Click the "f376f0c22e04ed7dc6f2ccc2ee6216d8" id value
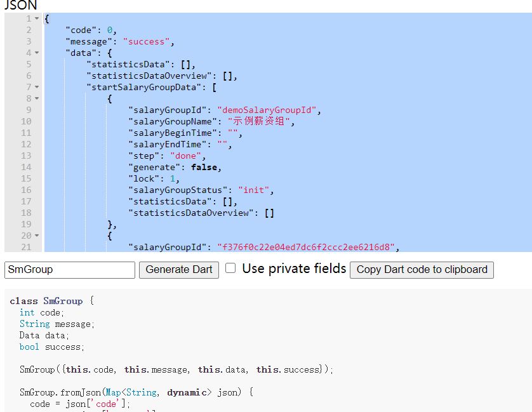 306,247
